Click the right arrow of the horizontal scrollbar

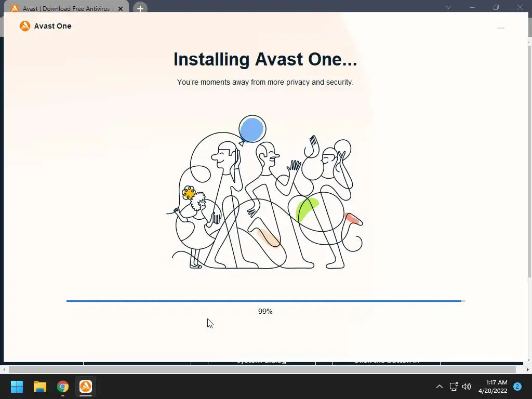(528, 369)
